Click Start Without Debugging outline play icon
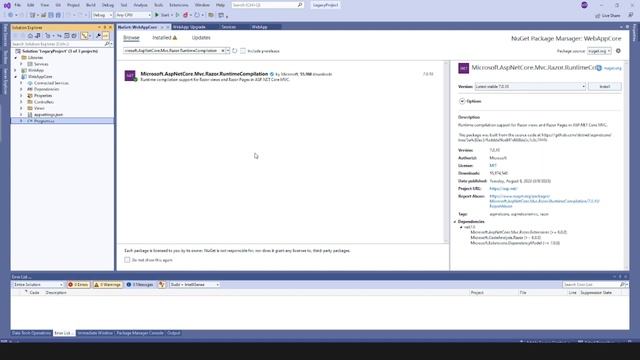 click(178, 15)
